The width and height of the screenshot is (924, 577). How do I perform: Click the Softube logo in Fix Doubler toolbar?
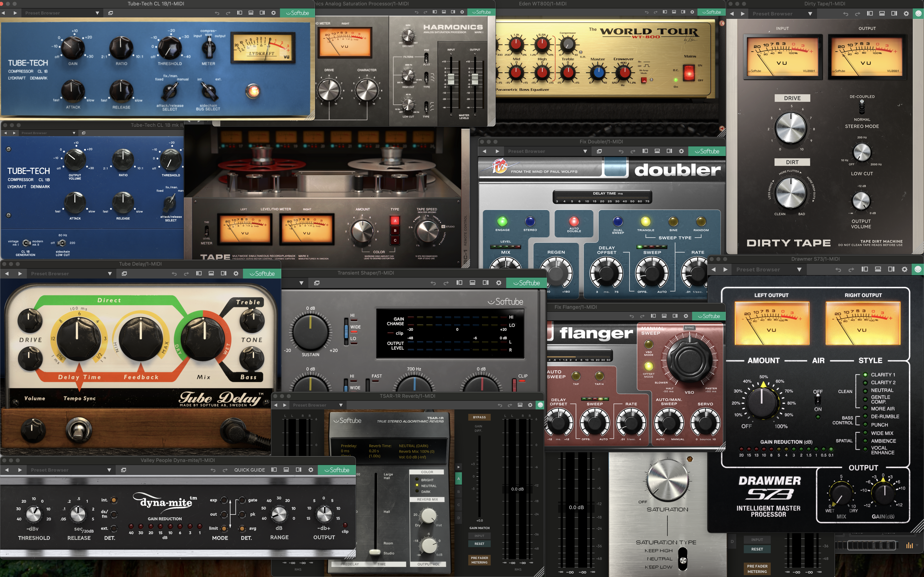707,151
